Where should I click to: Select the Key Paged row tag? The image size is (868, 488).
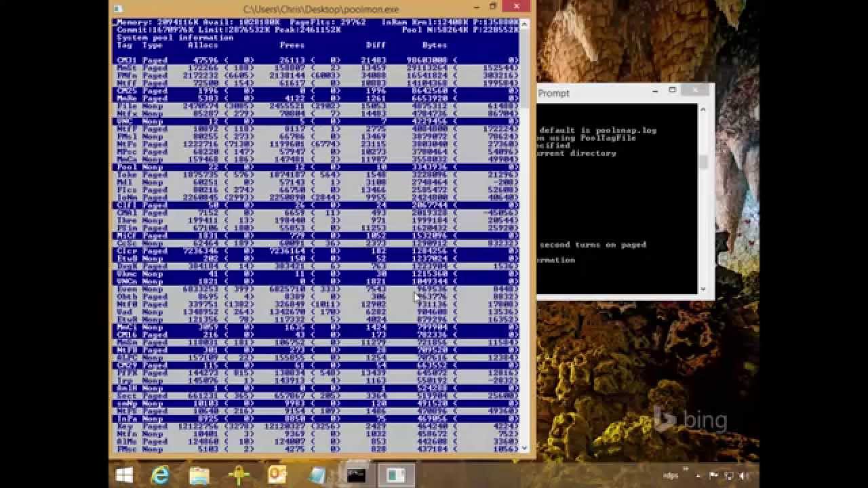[x=125, y=426]
